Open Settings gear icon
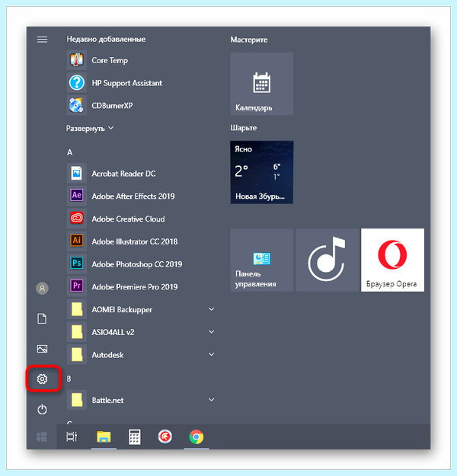457x476 pixels. tap(42, 379)
